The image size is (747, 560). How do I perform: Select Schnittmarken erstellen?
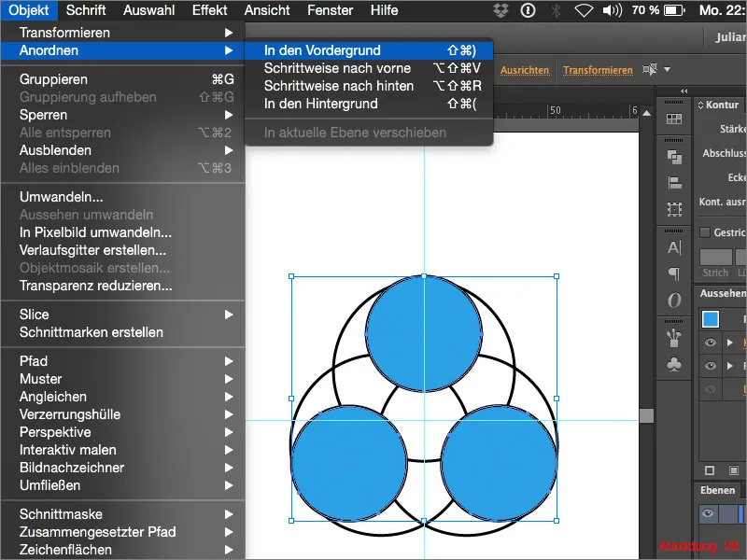[123, 332]
